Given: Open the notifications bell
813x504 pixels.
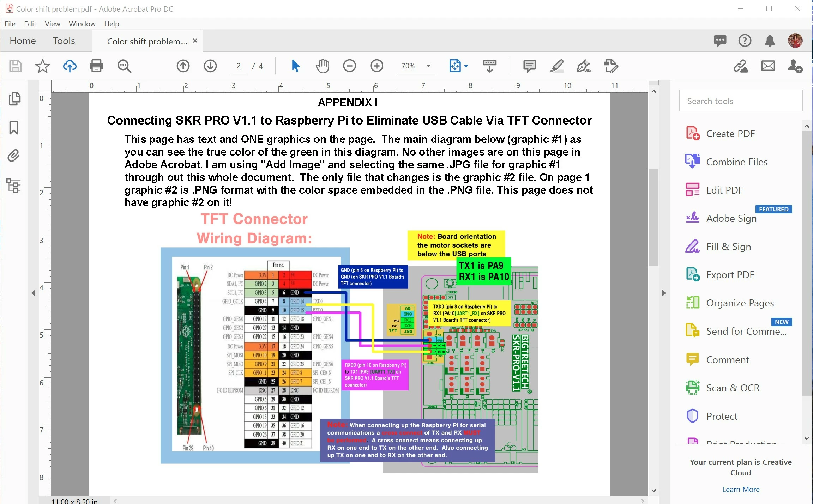Looking at the screenshot, I should tap(770, 41).
